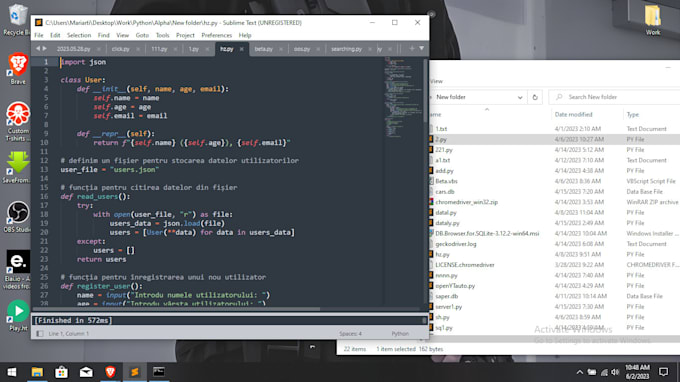
Task: Open the terminal window from the taskbar
Action: click(159, 372)
